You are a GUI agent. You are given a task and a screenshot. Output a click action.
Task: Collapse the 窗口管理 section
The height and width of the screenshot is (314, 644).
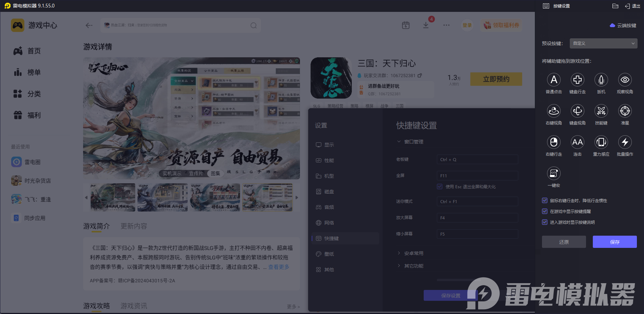click(x=413, y=142)
